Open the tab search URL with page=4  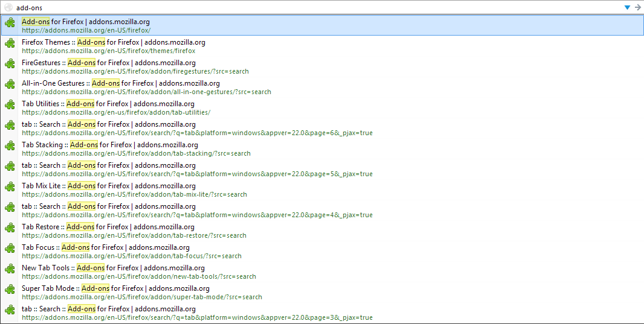(197, 215)
